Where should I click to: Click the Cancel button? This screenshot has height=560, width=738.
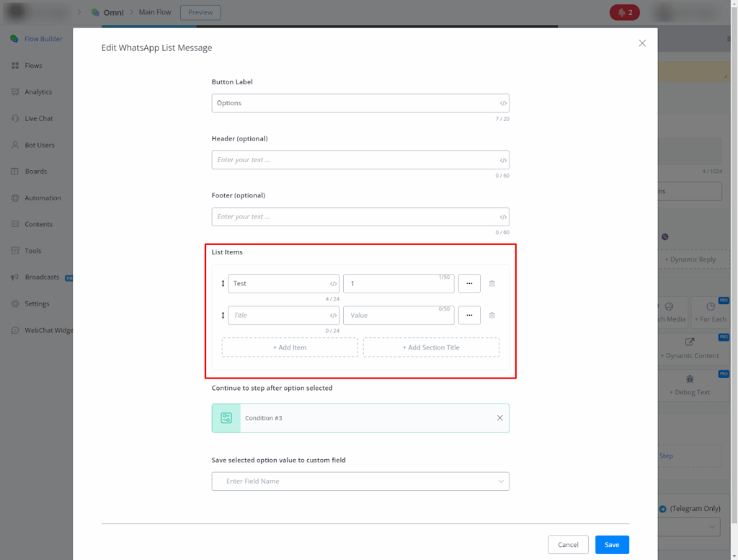[x=568, y=545]
